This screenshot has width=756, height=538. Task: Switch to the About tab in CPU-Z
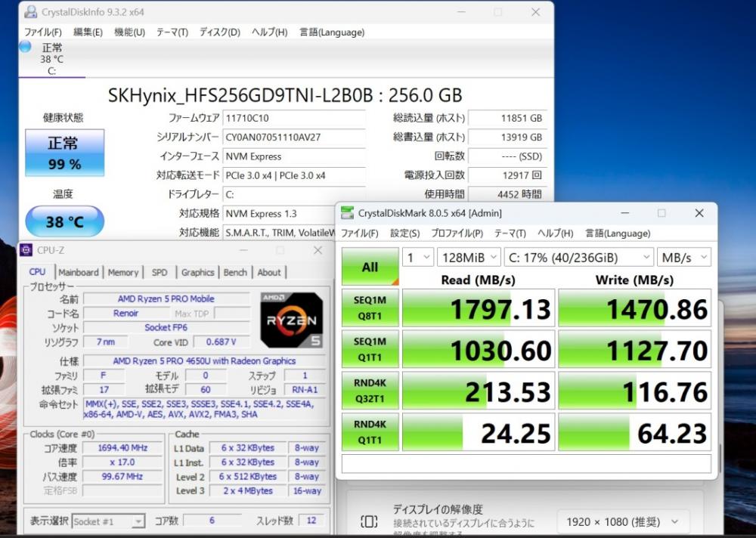click(x=269, y=272)
